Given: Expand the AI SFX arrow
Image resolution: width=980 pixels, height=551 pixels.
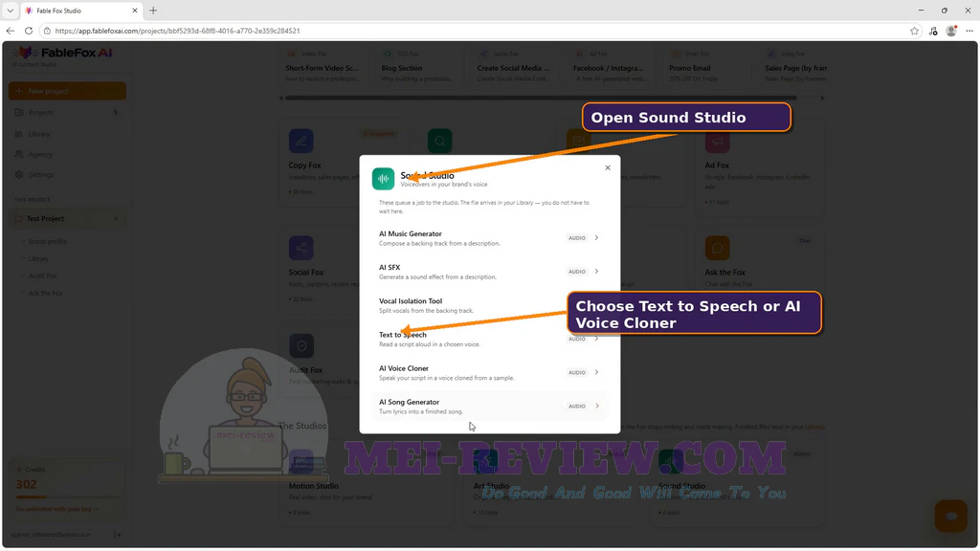Looking at the screenshot, I should (596, 271).
